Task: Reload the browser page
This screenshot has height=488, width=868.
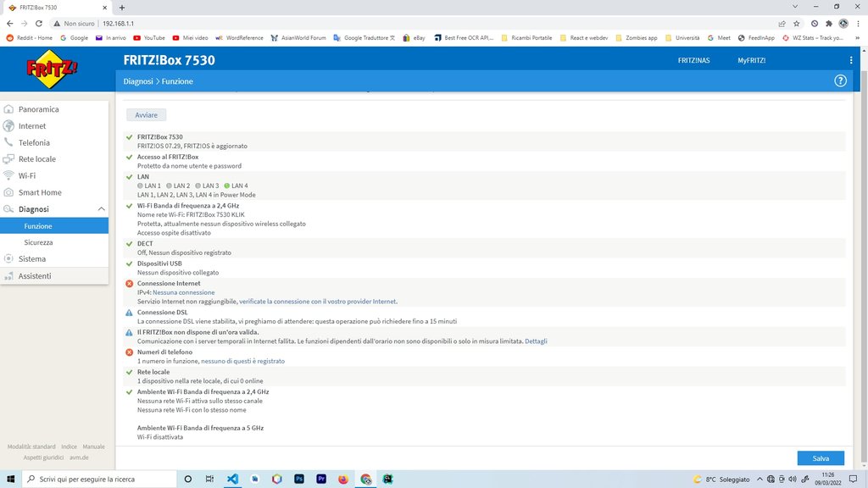Action: click(x=38, y=24)
